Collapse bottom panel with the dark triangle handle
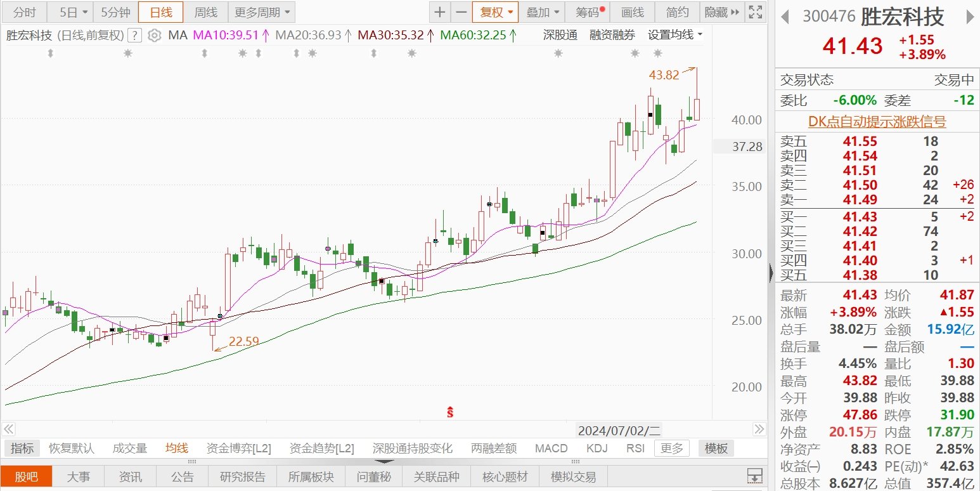Image resolution: width=980 pixels, height=491 pixels. coord(384,462)
